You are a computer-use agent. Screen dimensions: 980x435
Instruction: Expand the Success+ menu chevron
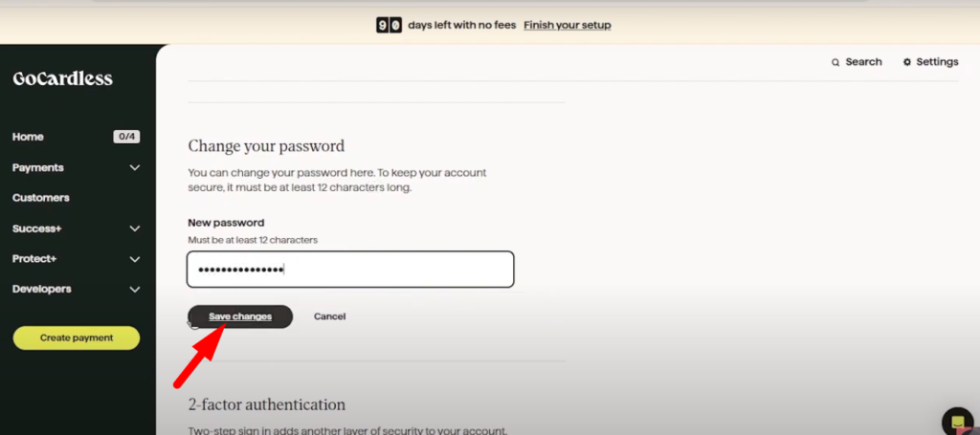point(134,228)
